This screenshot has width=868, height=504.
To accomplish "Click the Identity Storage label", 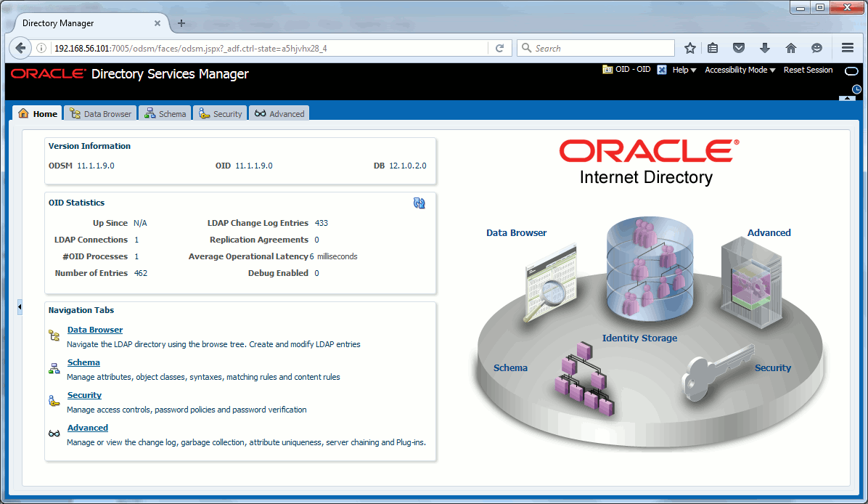I will [x=639, y=338].
